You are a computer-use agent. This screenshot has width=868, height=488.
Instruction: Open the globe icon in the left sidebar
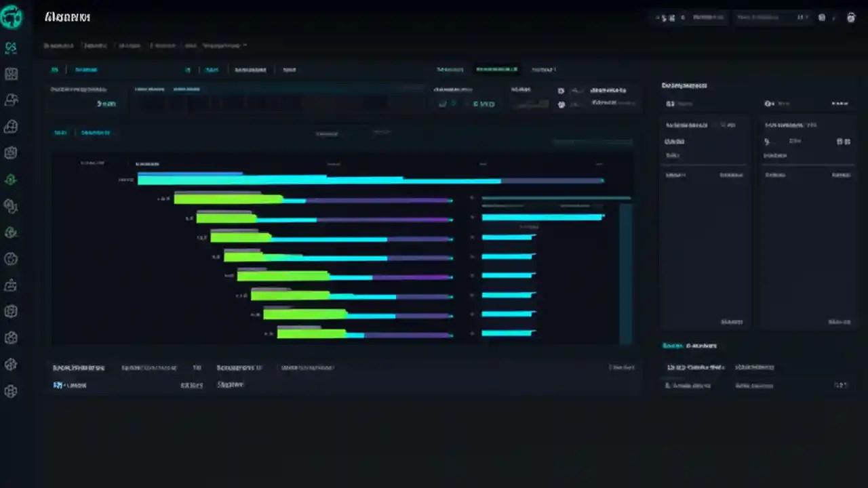click(11, 126)
